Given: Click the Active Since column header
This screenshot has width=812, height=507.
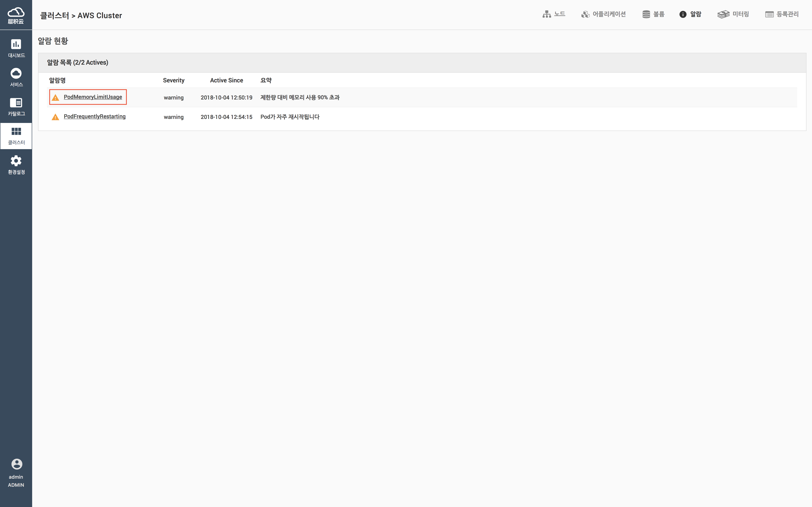Looking at the screenshot, I should point(226,80).
